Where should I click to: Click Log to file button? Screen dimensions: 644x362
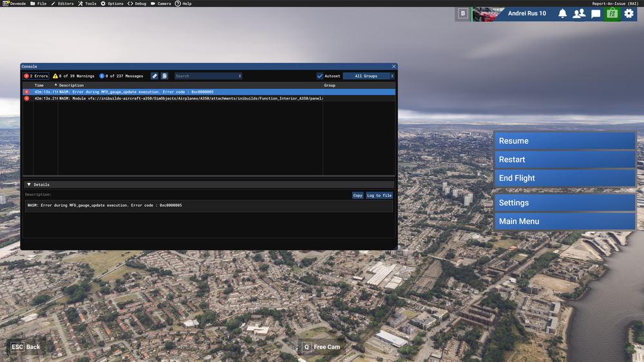click(x=379, y=195)
